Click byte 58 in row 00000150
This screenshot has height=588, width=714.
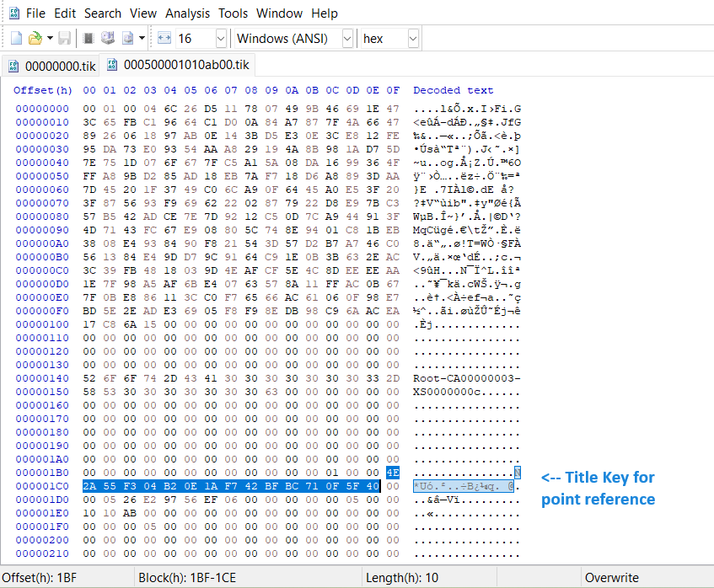[x=89, y=392]
